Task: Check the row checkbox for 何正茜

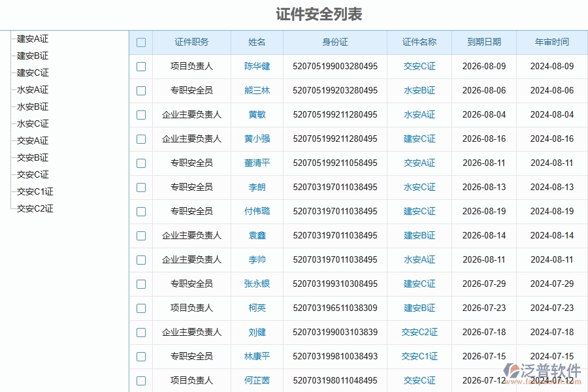Action: [141, 380]
